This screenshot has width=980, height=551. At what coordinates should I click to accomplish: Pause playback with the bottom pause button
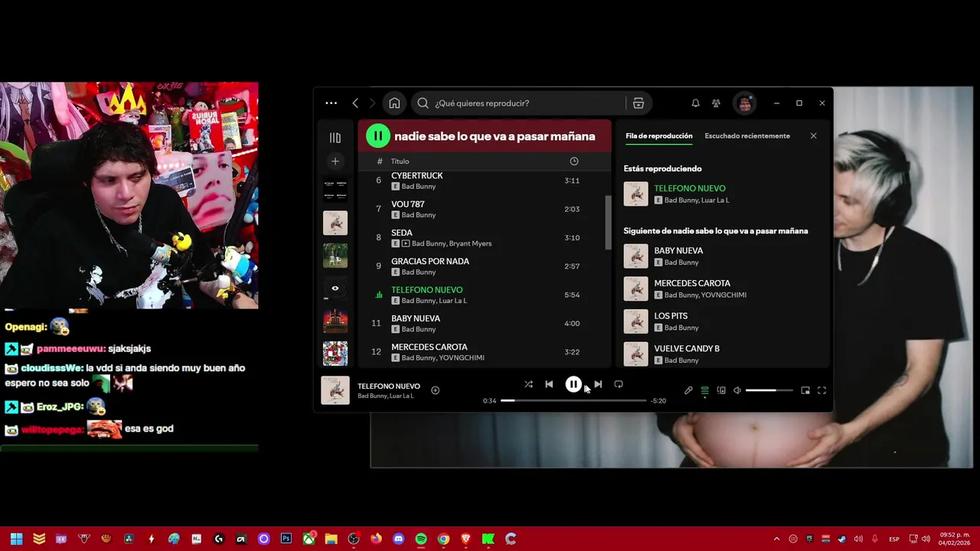click(573, 384)
